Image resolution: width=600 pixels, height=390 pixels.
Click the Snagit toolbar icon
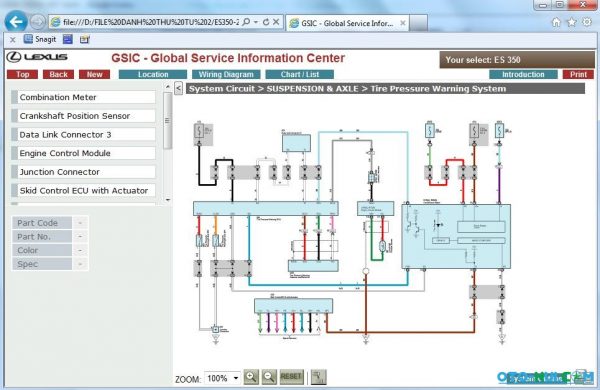click(40, 39)
